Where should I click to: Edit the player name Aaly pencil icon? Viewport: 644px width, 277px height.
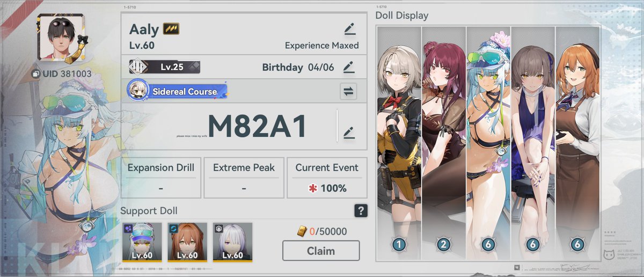click(349, 29)
